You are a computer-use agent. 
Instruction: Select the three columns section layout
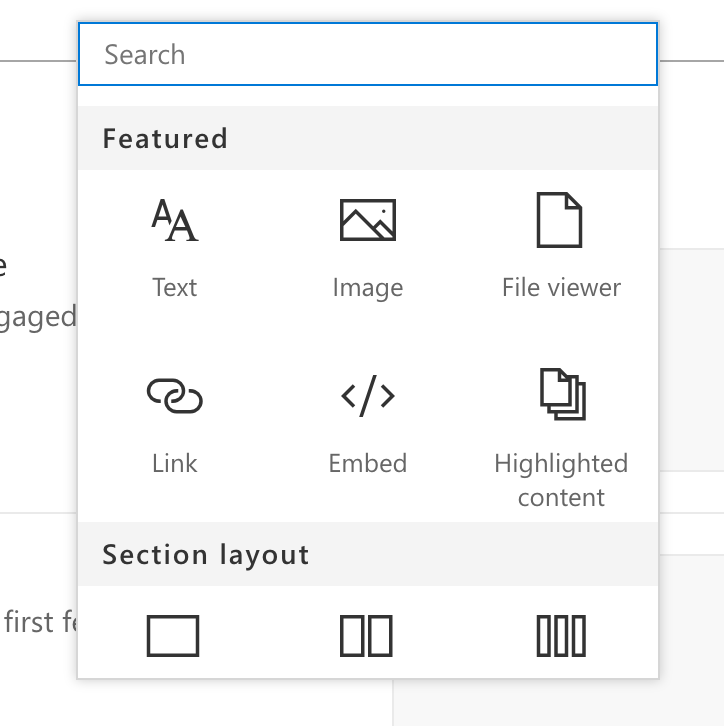coord(561,636)
